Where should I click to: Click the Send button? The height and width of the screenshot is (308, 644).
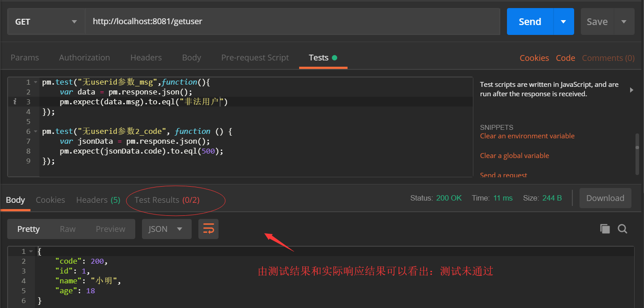529,21
